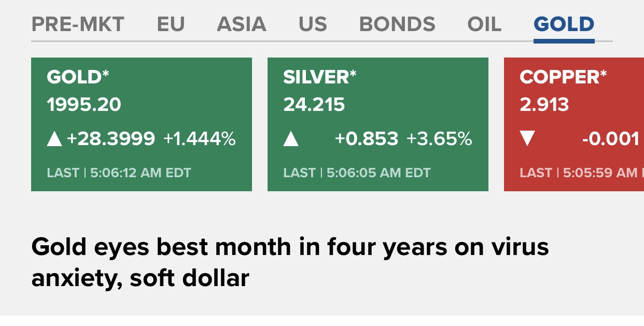Click the copper price 2.913
This screenshot has height=326, width=644.
(544, 105)
